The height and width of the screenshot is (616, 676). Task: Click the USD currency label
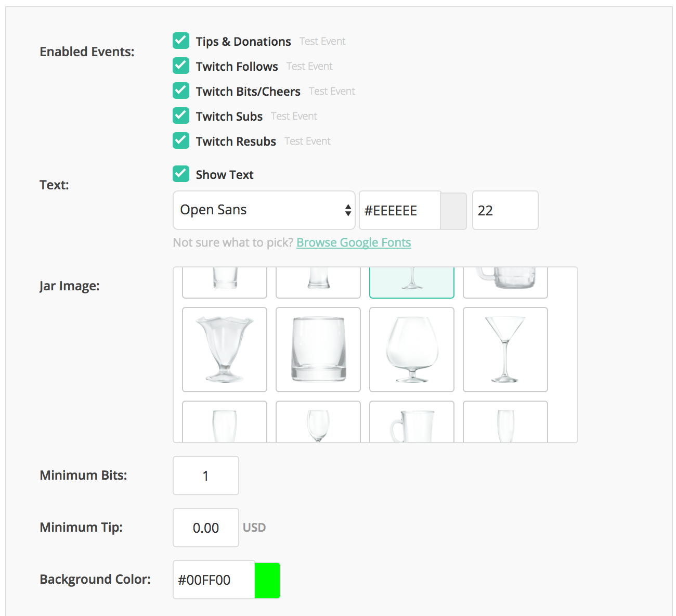tap(254, 528)
